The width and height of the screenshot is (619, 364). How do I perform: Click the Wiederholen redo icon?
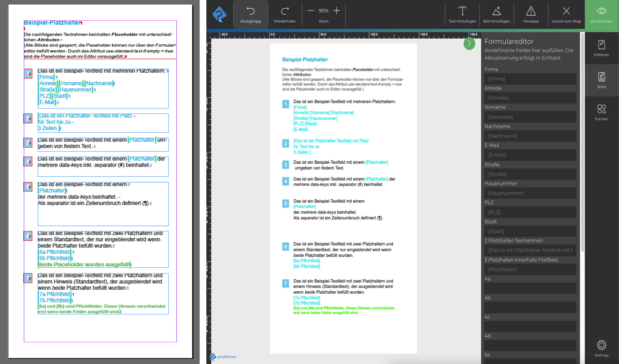285,11
